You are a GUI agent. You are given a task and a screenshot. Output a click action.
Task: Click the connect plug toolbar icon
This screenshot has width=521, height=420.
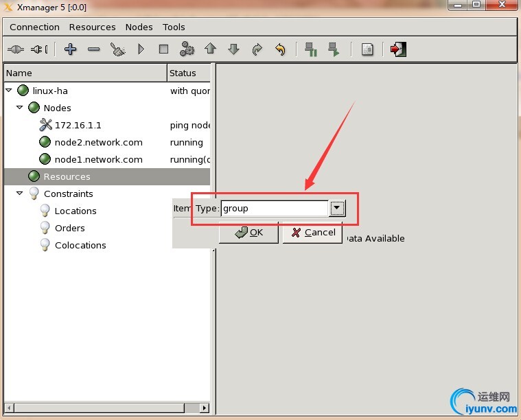[16, 49]
